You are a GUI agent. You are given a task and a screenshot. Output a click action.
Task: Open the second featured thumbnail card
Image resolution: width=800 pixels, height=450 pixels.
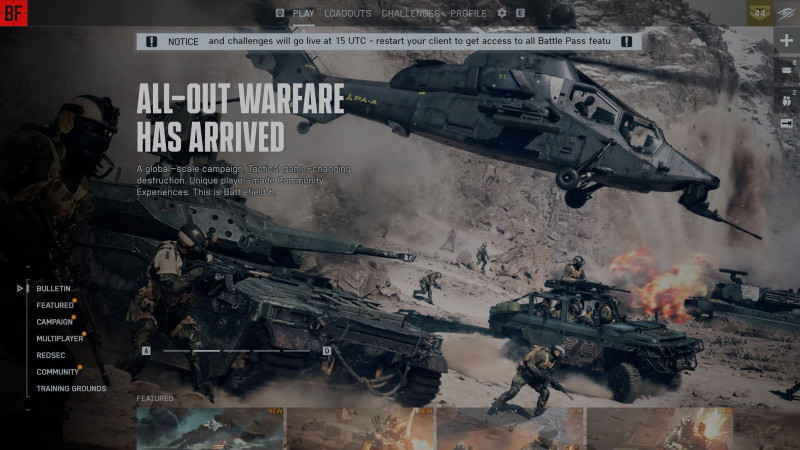point(360,429)
